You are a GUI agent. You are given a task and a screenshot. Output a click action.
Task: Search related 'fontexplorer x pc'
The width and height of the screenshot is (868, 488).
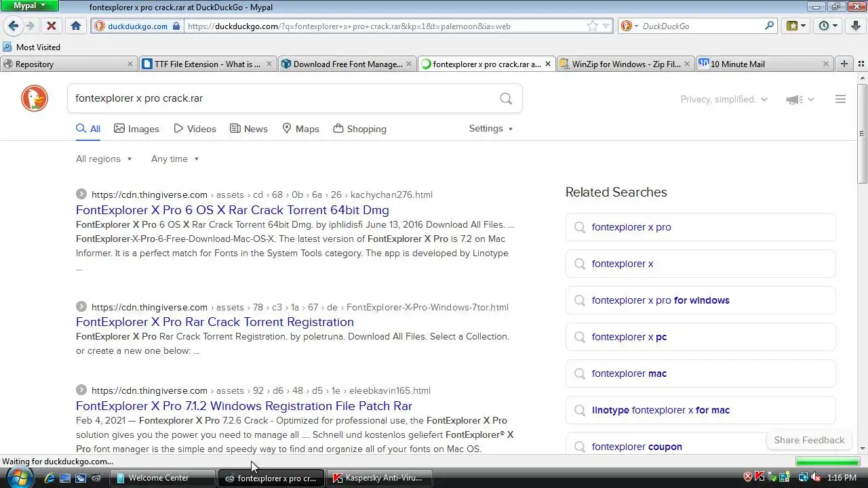tap(701, 337)
